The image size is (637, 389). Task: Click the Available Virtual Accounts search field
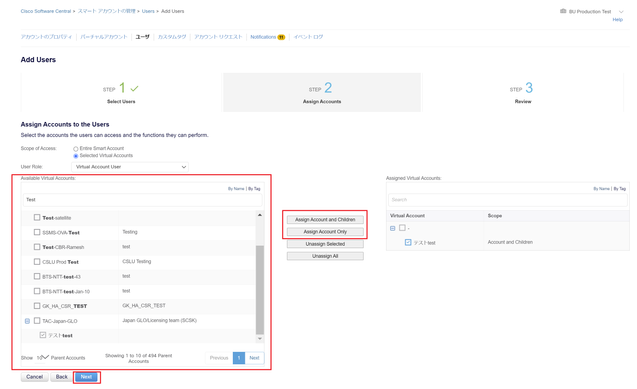pos(142,200)
